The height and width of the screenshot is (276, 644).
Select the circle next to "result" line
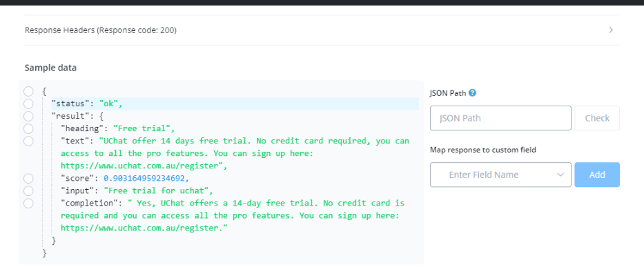coord(28,116)
